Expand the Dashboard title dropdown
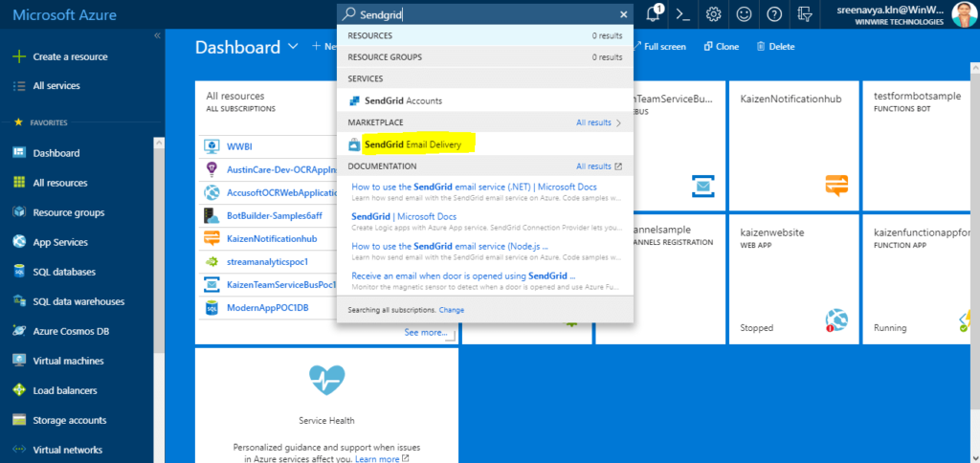This screenshot has height=463, width=980. tap(293, 47)
